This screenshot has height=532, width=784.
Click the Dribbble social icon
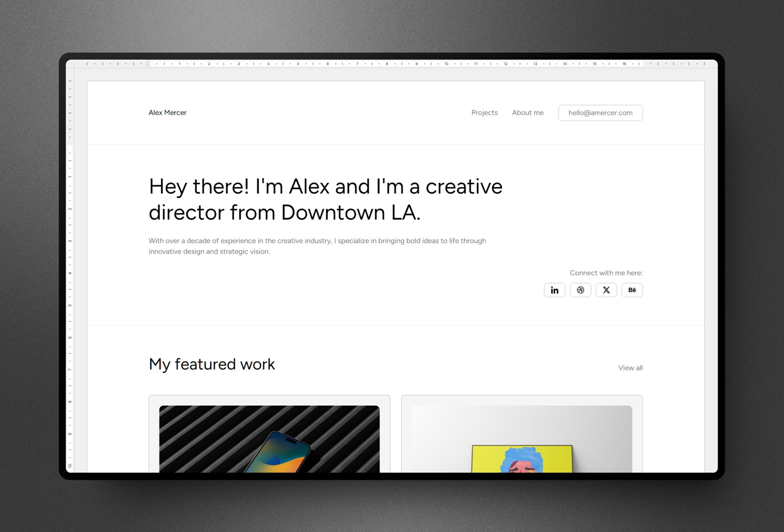[580, 290]
